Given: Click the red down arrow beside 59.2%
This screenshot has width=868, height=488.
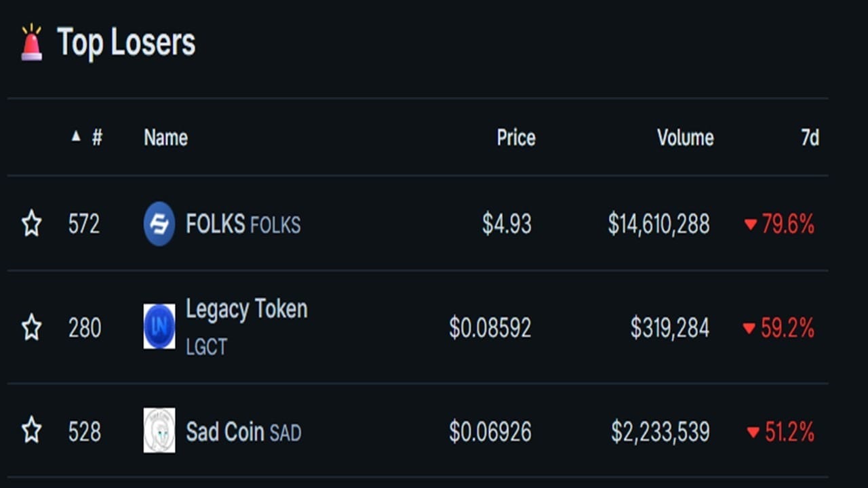Looking at the screenshot, I should click(749, 329).
